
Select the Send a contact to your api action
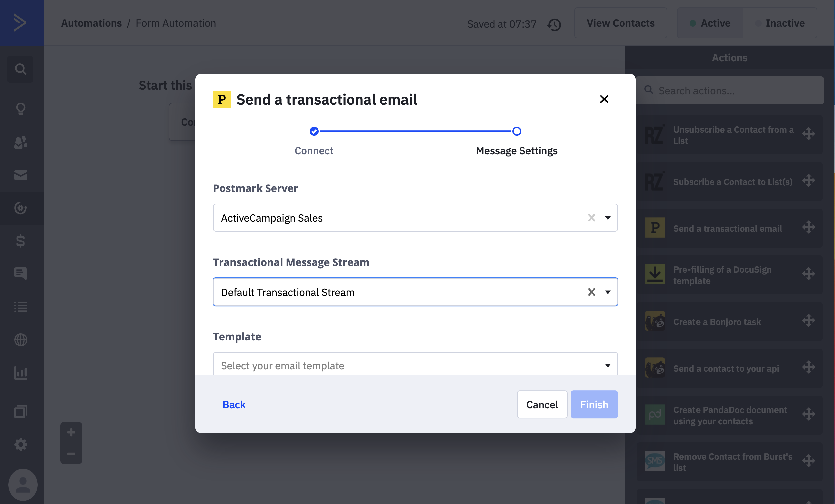coord(730,368)
